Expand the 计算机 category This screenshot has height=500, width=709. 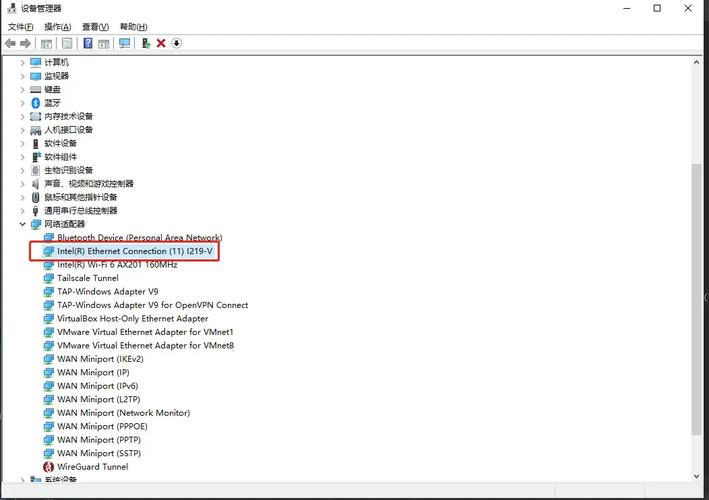[22, 62]
